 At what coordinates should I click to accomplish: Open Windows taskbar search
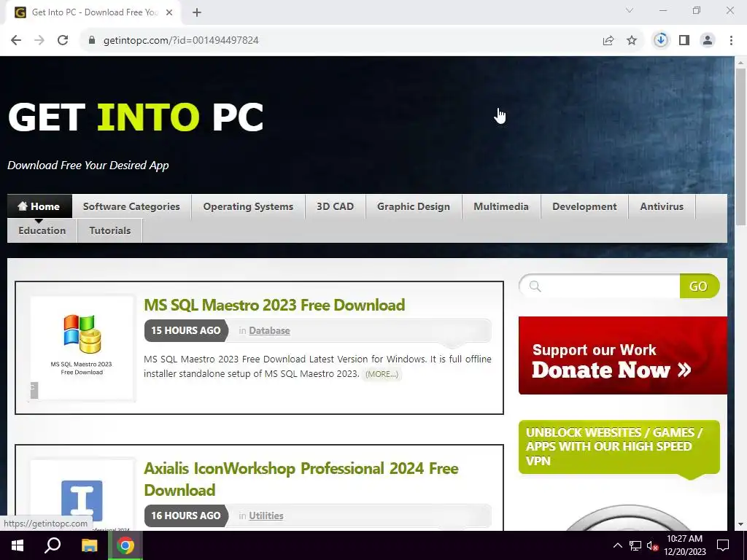click(53, 545)
